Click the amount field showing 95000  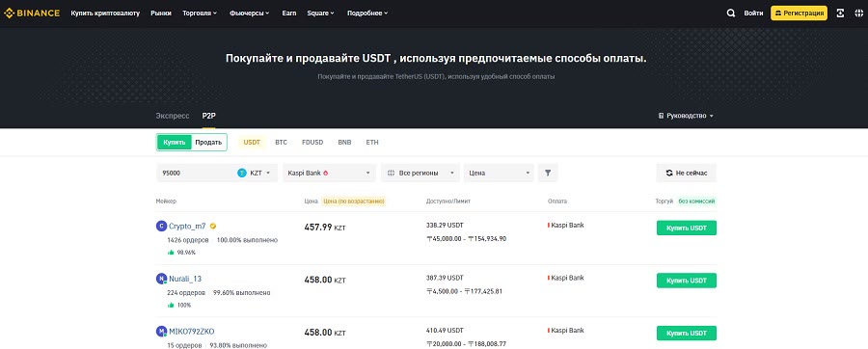coord(196,173)
